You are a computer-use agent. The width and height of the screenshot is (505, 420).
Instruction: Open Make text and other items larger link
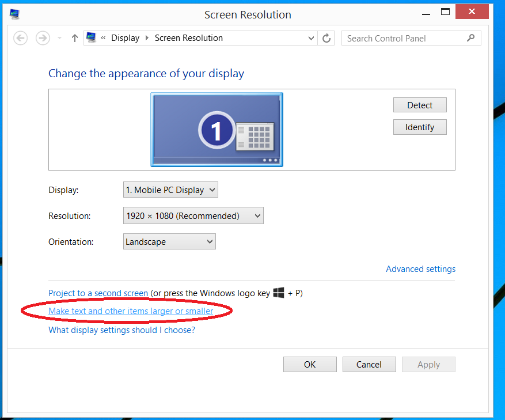[x=131, y=311]
